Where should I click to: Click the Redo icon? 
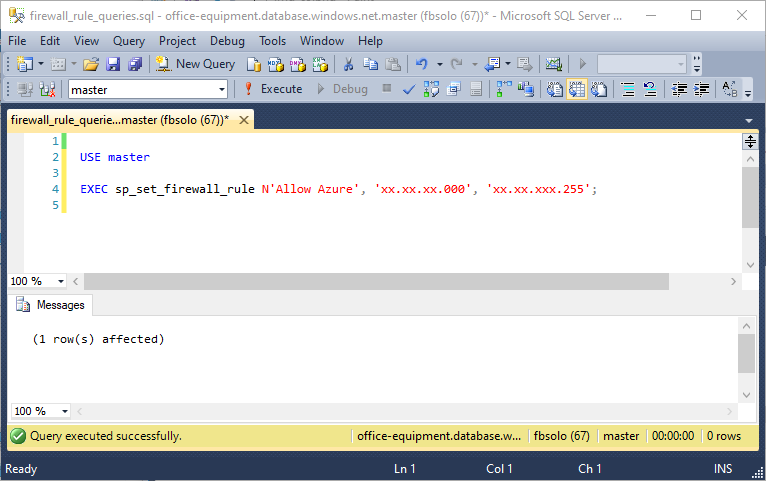click(x=457, y=64)
